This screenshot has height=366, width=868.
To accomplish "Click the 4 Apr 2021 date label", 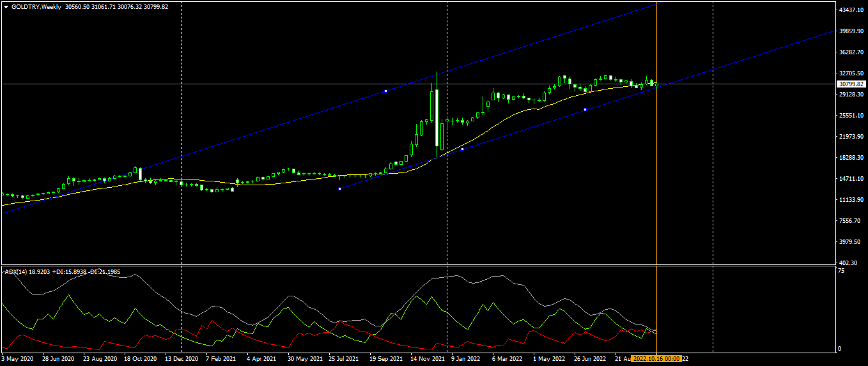I will (x=261, y=359).
